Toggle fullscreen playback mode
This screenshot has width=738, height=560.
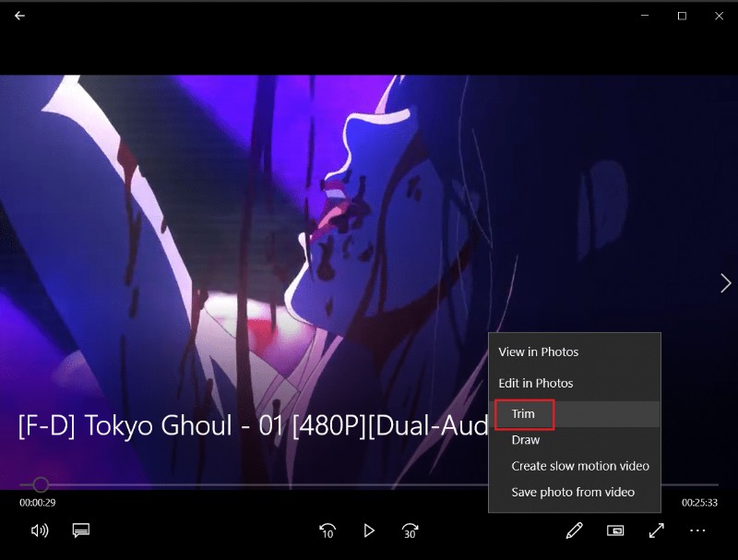[656, 530]
